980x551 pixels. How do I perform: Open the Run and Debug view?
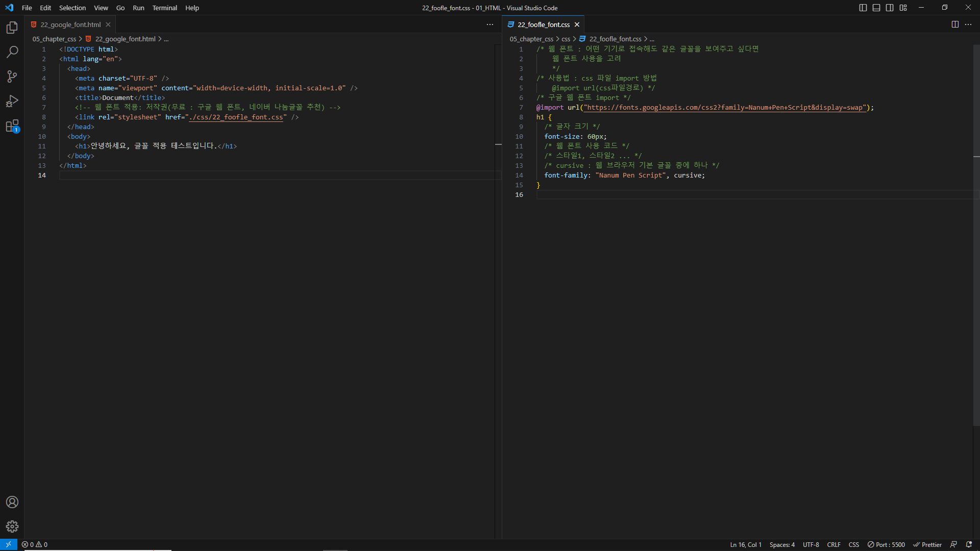(12, 101)
